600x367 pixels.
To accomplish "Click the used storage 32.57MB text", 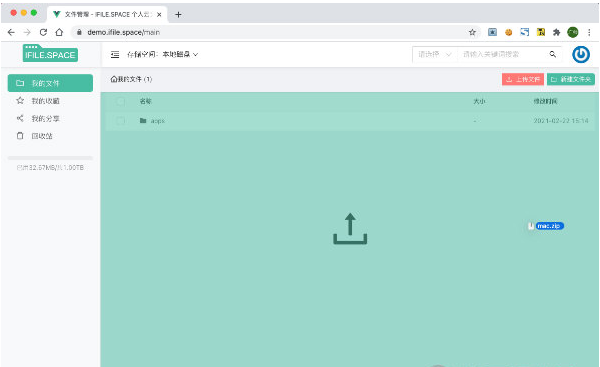I will 50,168.
